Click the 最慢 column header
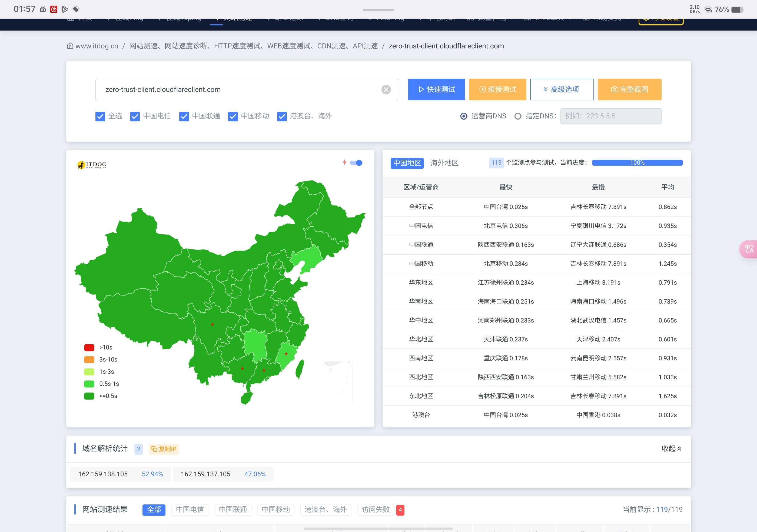The width and height of the screenshot is (757, 532). [598, 187]
